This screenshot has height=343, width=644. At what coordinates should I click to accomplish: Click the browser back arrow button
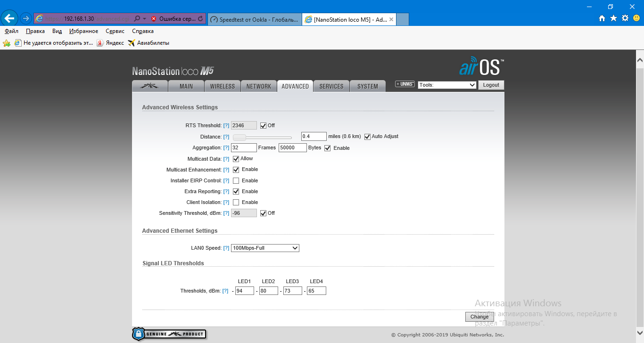(x=10, y=18)
